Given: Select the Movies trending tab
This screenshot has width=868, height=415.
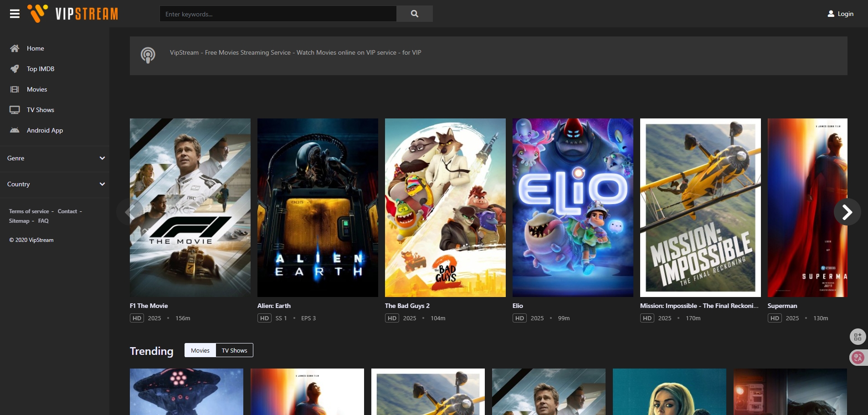Looking at the screenshot, I should pyautogui.click(x=200, y=350).
